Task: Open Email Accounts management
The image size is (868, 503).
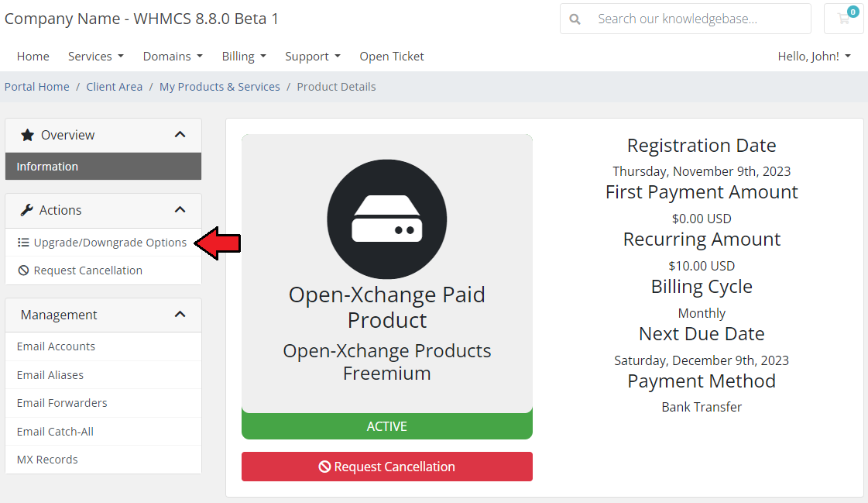Action: click(104, 346)
